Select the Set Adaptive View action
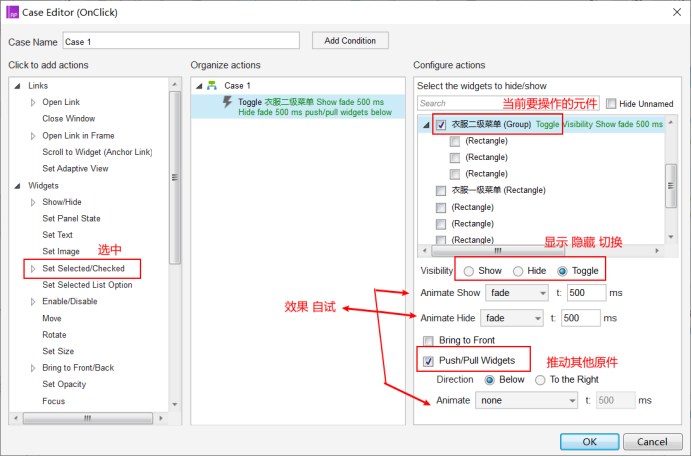692x457 pixels. (x=75, y=169)
